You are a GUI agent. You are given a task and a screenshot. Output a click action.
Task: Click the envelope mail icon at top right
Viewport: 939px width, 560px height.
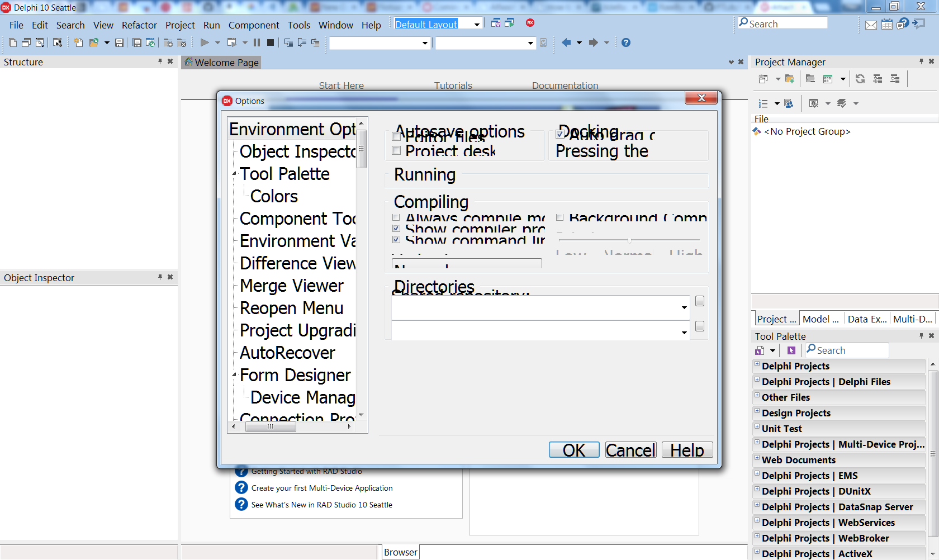pos(871,25)
